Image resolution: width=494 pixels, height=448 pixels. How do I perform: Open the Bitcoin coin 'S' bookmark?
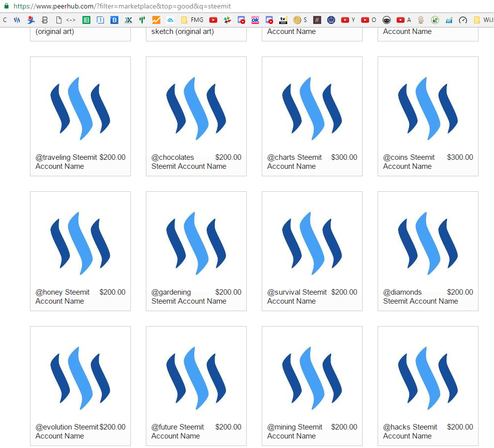tap(300, 20)
